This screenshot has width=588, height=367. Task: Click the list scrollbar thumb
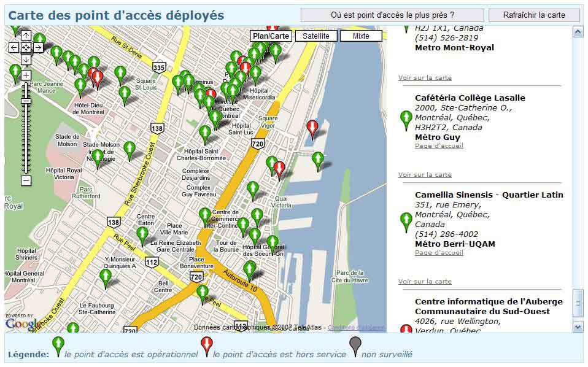point(578,303)
